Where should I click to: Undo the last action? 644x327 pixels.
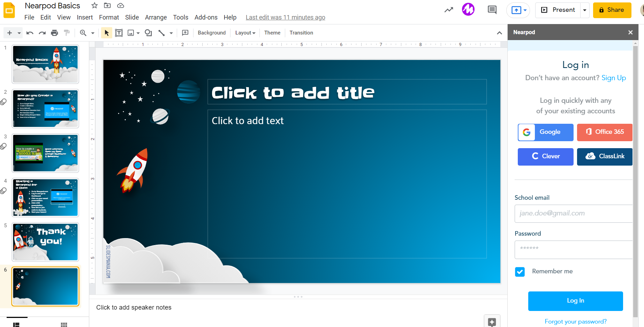30,33
